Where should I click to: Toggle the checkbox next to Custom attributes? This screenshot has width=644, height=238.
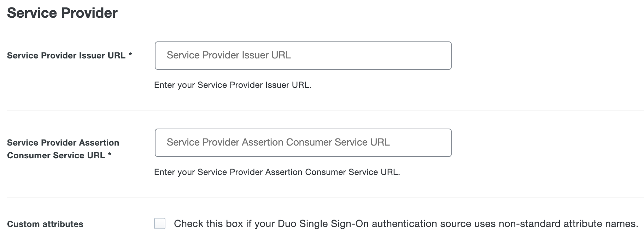click(160, 223)
